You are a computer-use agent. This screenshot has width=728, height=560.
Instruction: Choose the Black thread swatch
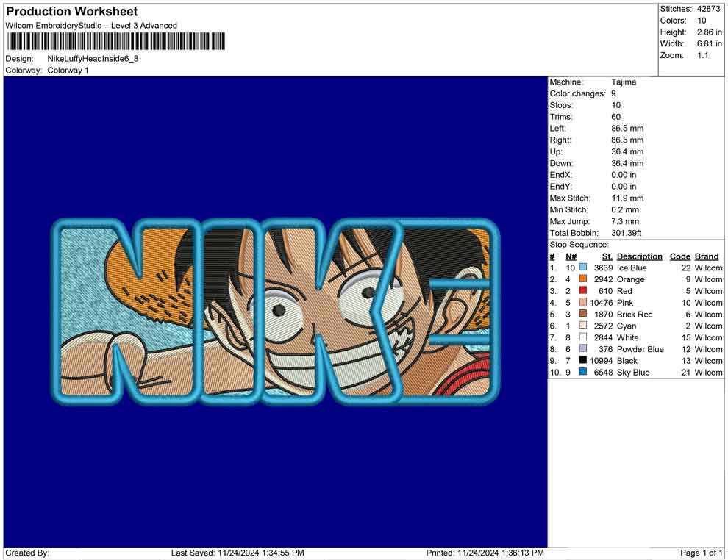pyautogui.click(x=582, y=360)
